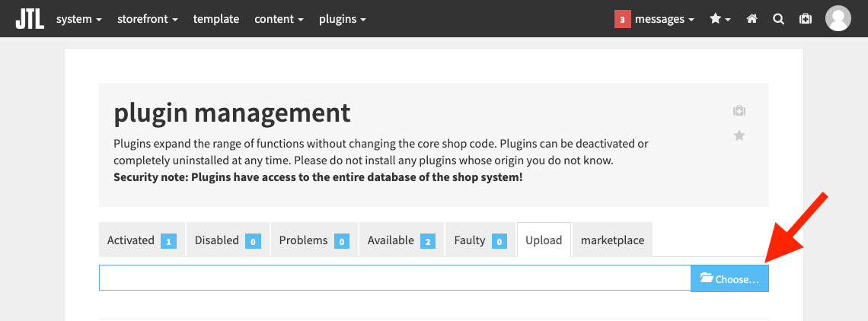Switch to the Activated tab

[x=142, y=240]
